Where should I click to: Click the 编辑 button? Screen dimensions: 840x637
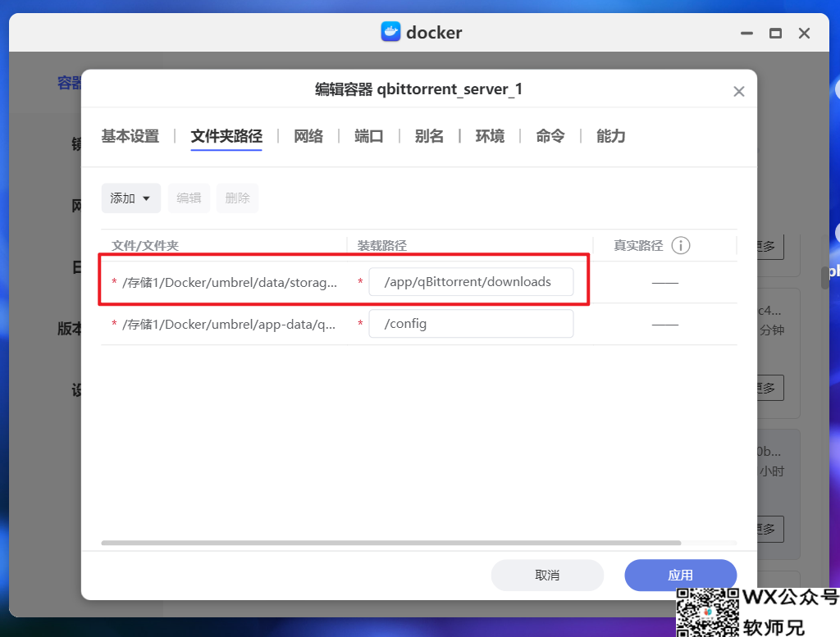pos(189,198)
